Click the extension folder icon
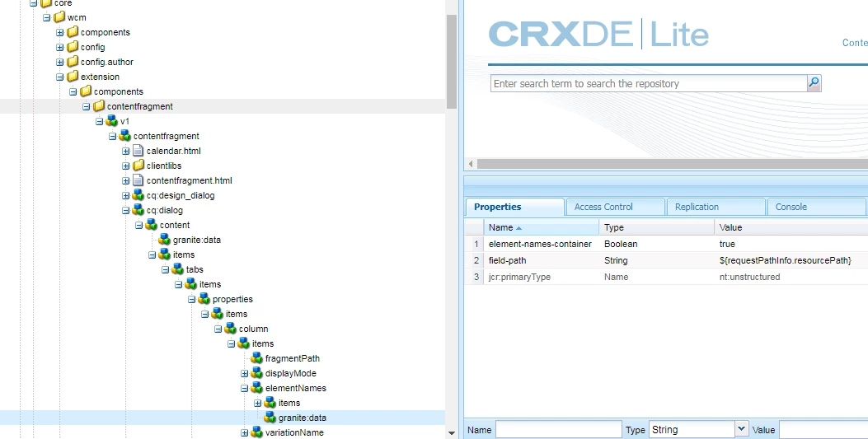Image resolution: width=868 pixels, height=439 pixels. click(73, 77)
